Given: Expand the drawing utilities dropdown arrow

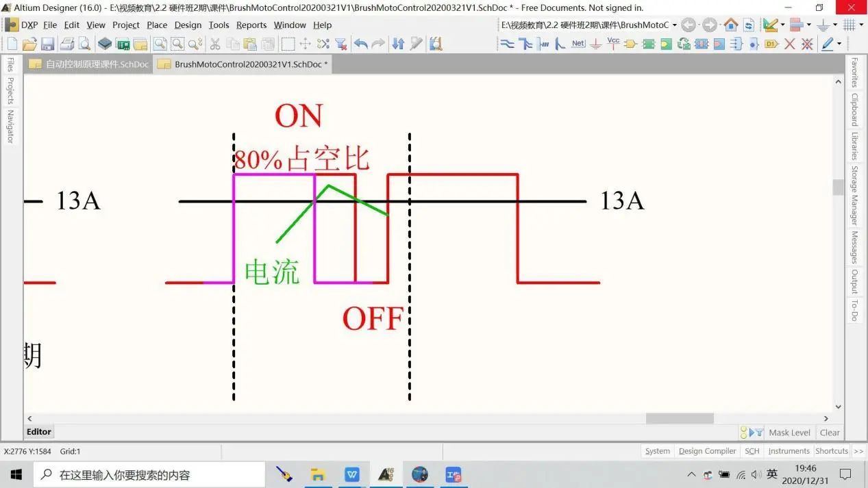Looking at the screenshot, I should [x=782, y=25].
